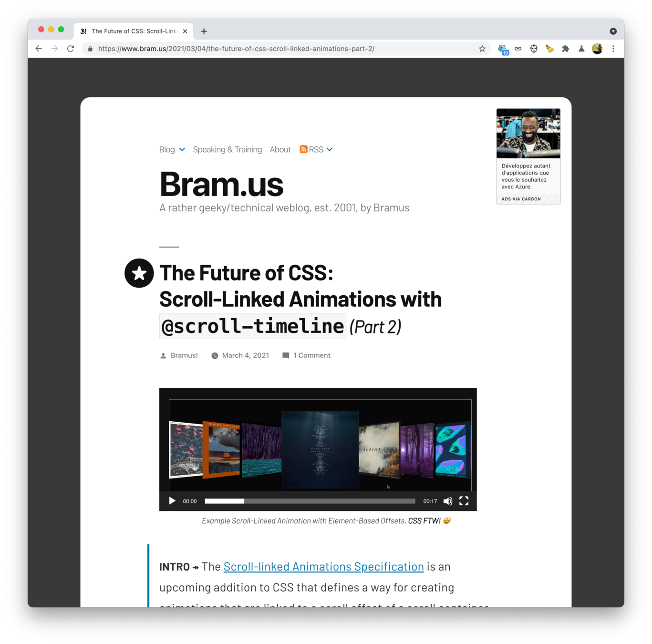This screenshot has height=644, width=652.
Task: Click the person author icon
Action: coord(163,356)
